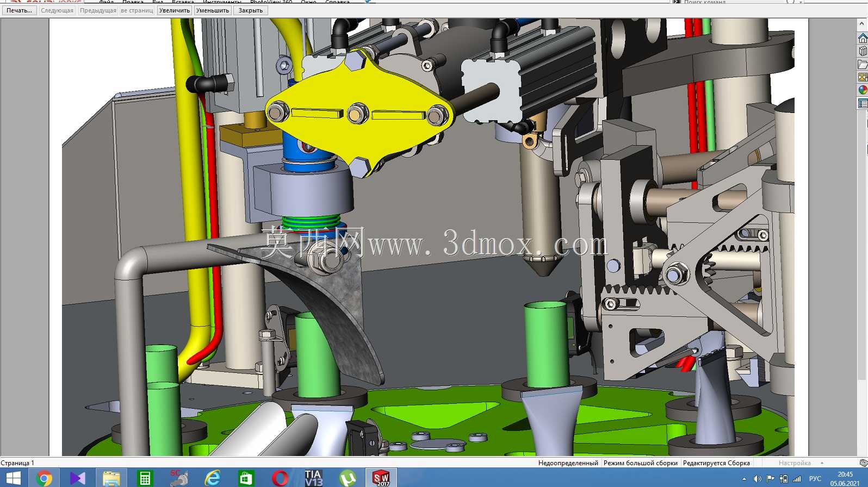This screenshot has height=487, width=868.
Task: Open the Custom Properties pane icon
Action: (863, 103)
